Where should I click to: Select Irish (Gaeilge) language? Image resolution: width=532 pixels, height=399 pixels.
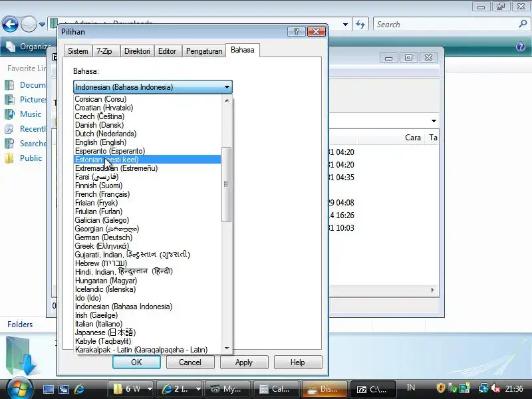click(x=147, y=315)
